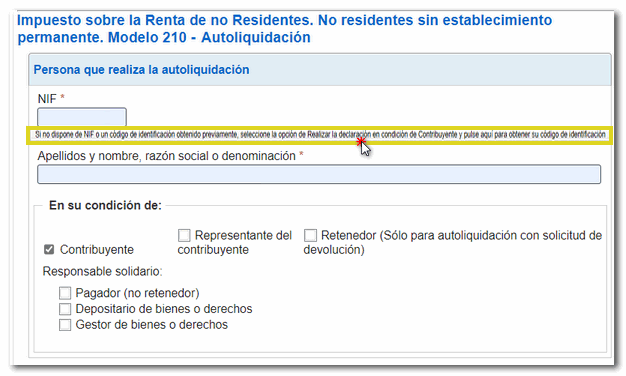Click the Apellidos y nombre input field
626x376 pixels.
click(319, 174)
